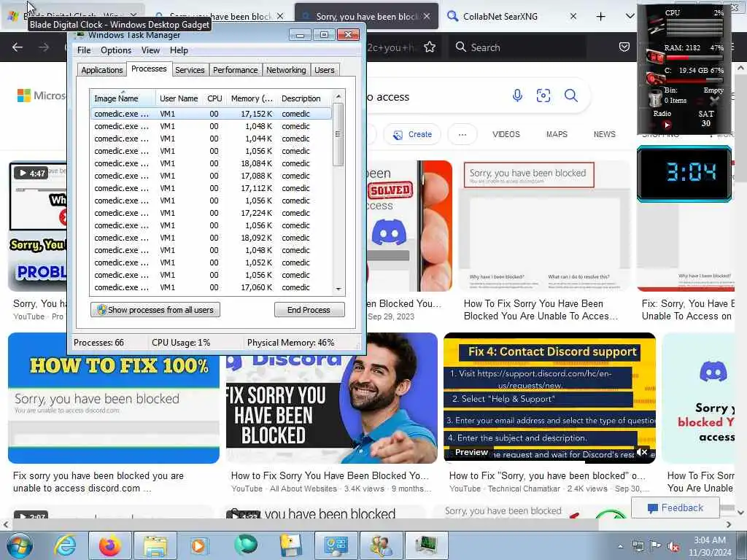747x560 pixels.
Task: Sort processes by Description column header
Action: (304, 98)
